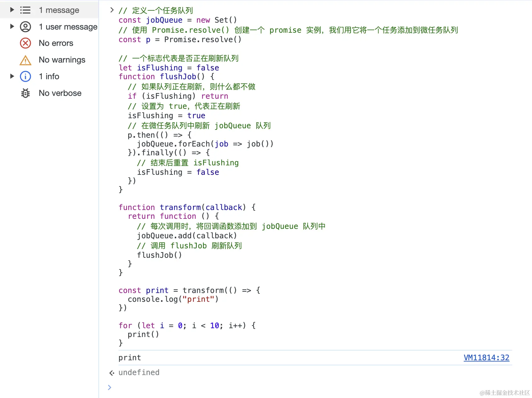The height and width of the screenshot is (398, 532).
Task: Click the "const p = Promise.resolve()" code line
Action: pos(180,40)
